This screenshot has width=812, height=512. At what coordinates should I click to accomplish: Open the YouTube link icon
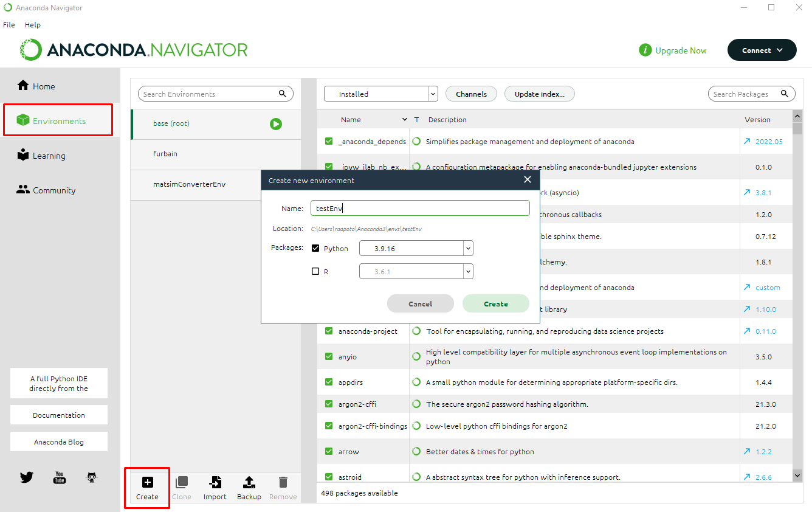[x=60, y=477]
